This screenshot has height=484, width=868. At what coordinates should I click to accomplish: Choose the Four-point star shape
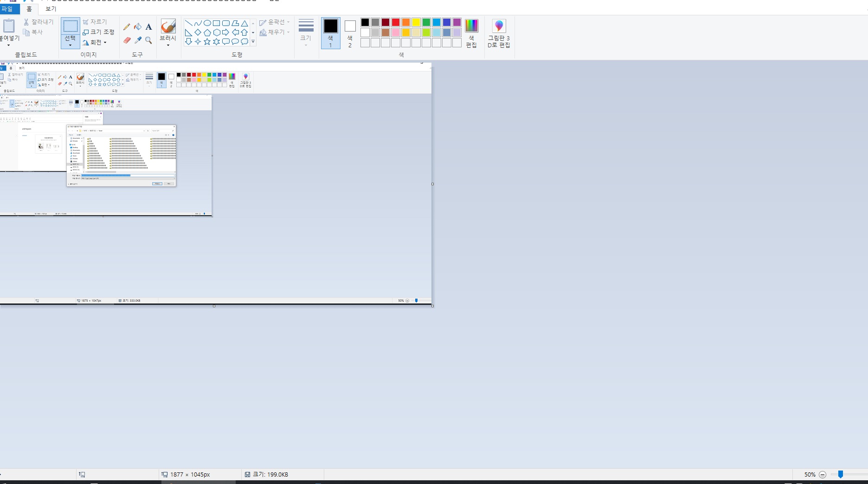click(198, 42)
